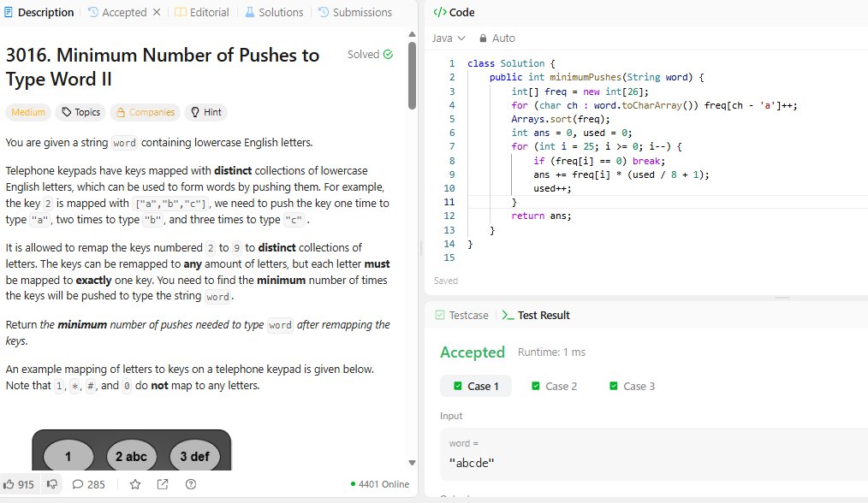Switch to the Accepted tab
The height and width of the screenshot is (503, 868).
pyautogui.click(x=117, y=12)
